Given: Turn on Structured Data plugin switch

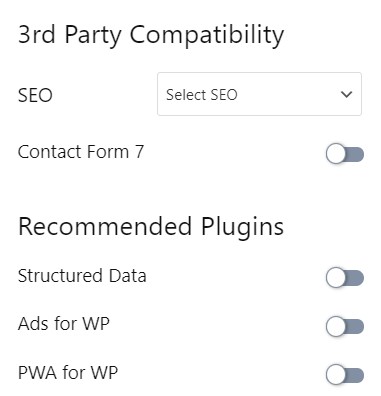Looking at the screenshot, I should click(345, 278).
